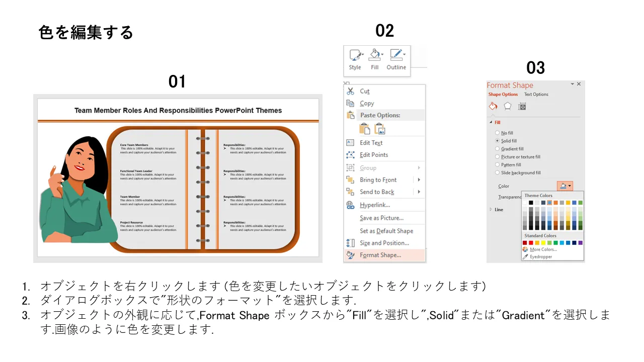Click the notebook slide thumbnail image

(178, 178)
